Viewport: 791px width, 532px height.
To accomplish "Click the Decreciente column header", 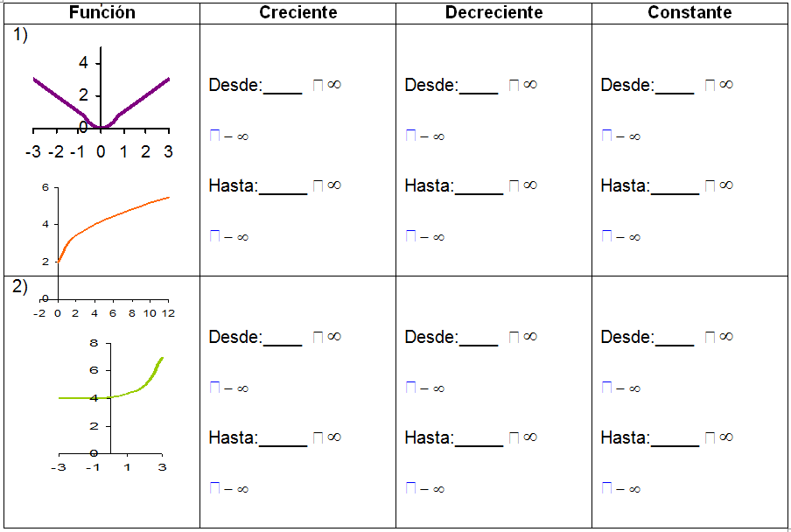I will [x=493, y=12].
